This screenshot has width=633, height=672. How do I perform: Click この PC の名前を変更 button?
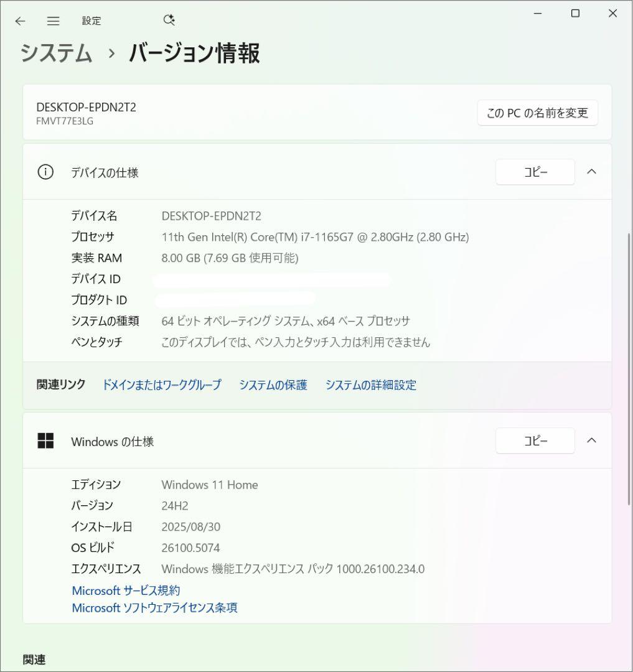(x=537, y=113)
